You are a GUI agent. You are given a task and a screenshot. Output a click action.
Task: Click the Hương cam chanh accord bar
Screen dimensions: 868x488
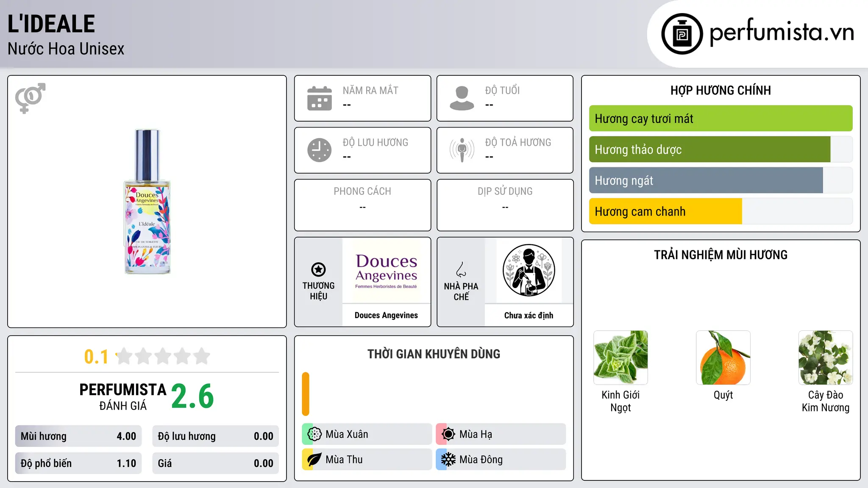point(721,211)
